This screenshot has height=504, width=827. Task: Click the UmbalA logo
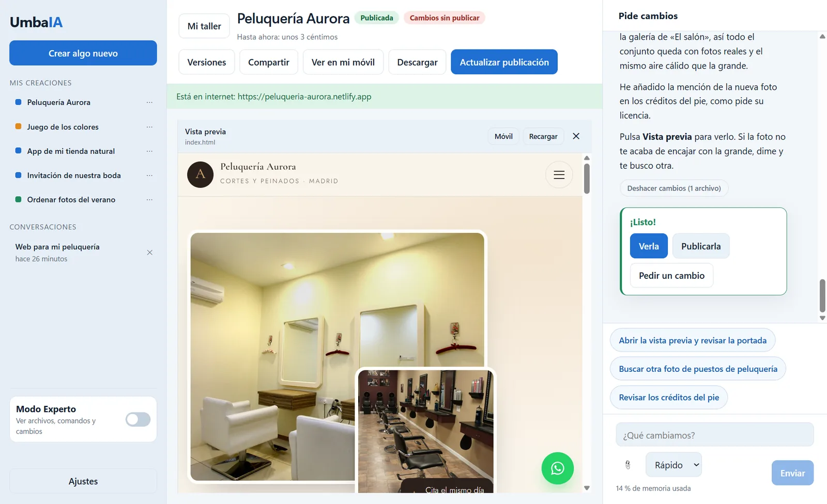[x=36, y=22]
